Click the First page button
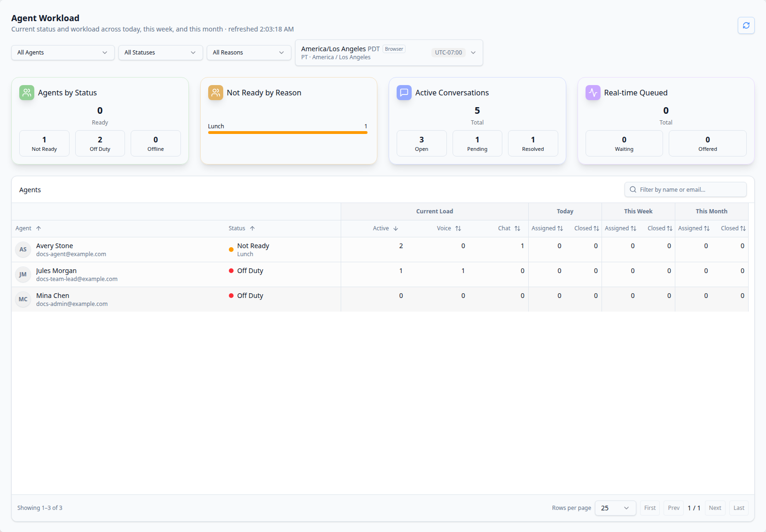Viewport: 766px width, 532px height. point(650,508)
